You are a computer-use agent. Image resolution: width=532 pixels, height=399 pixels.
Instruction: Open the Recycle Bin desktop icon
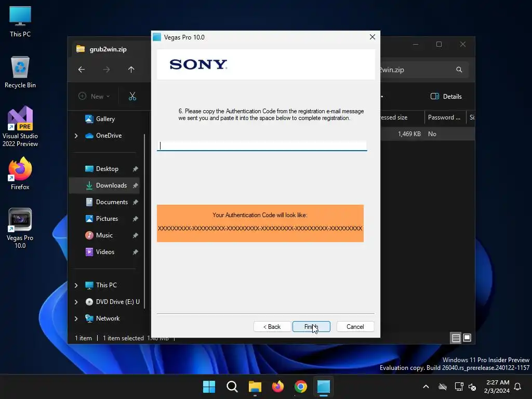click(x=20, y=72)
